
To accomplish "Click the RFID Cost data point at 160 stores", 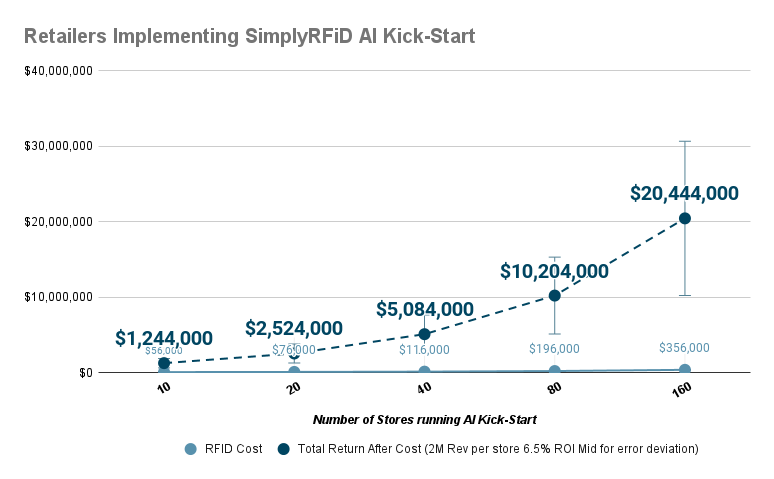I will 685,369.
